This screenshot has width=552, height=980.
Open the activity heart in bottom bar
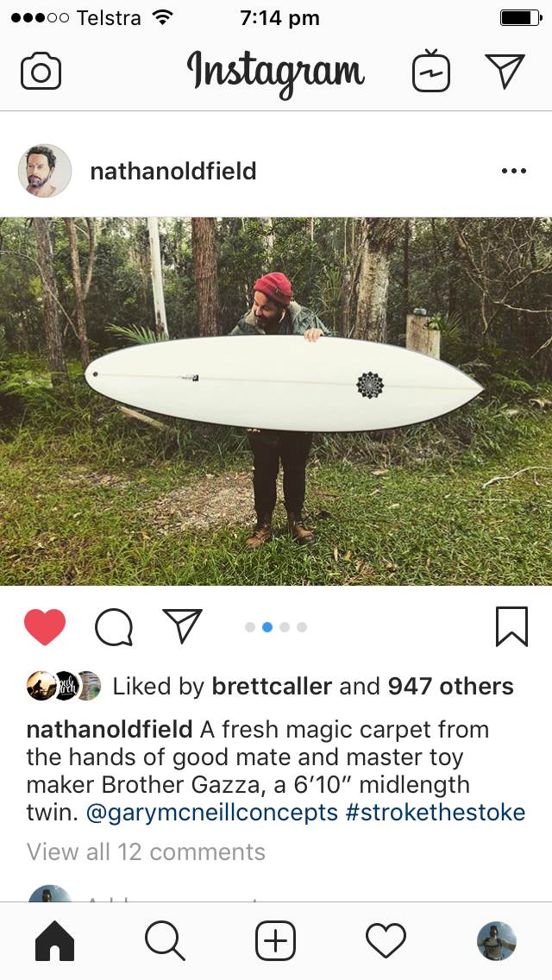[x=386, y=941]
